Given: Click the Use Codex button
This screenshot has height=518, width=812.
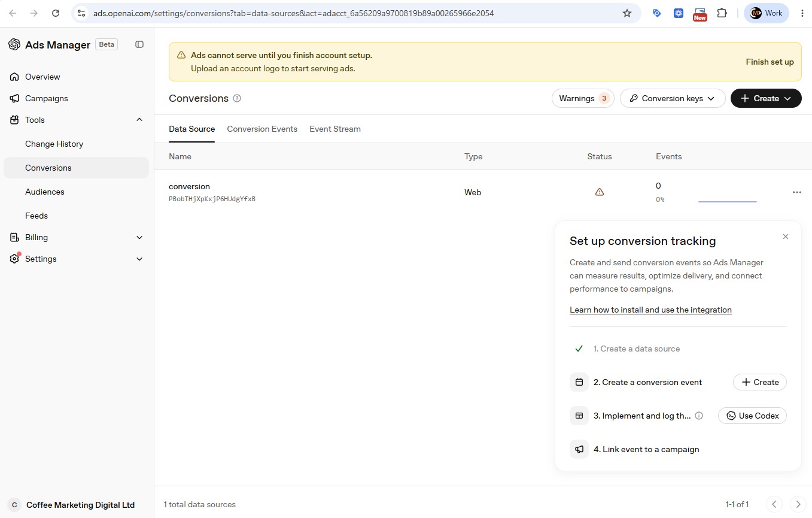Looking at the screenshot, I should pyautogui.click(x=752, y=416).
